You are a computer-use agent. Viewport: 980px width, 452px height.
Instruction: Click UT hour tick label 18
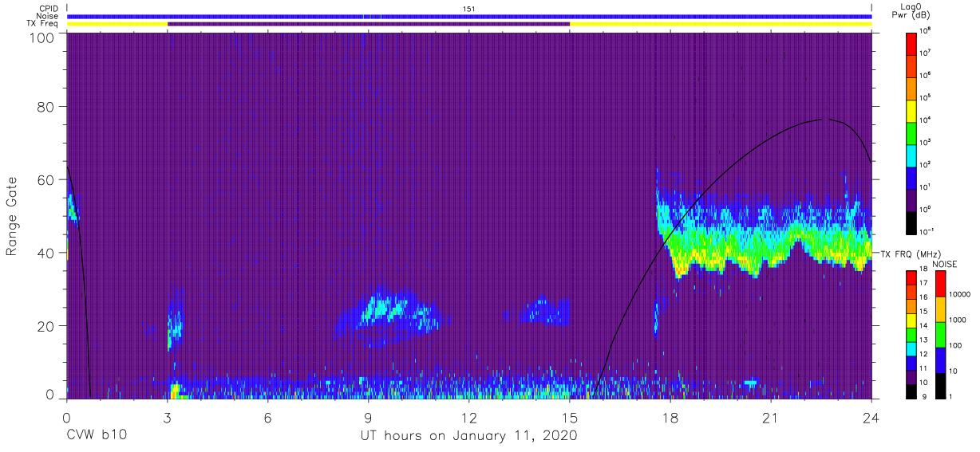(670, 418)
